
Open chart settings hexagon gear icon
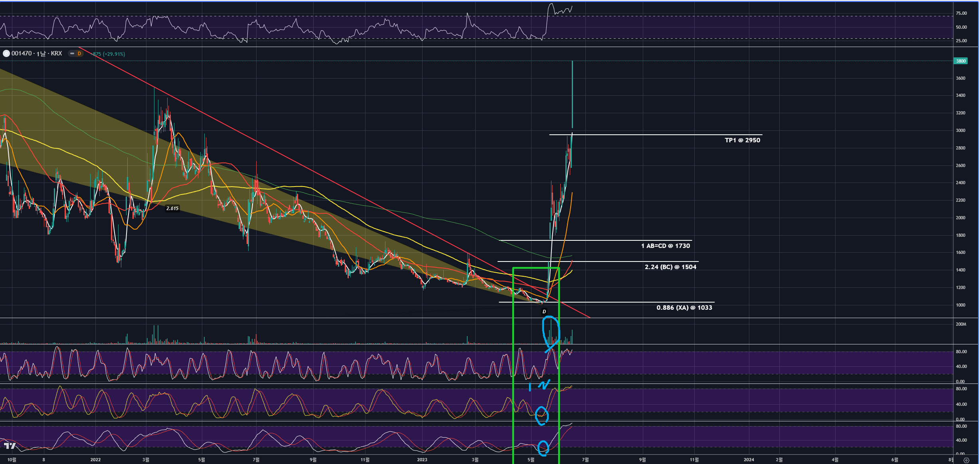pos(966,460)
